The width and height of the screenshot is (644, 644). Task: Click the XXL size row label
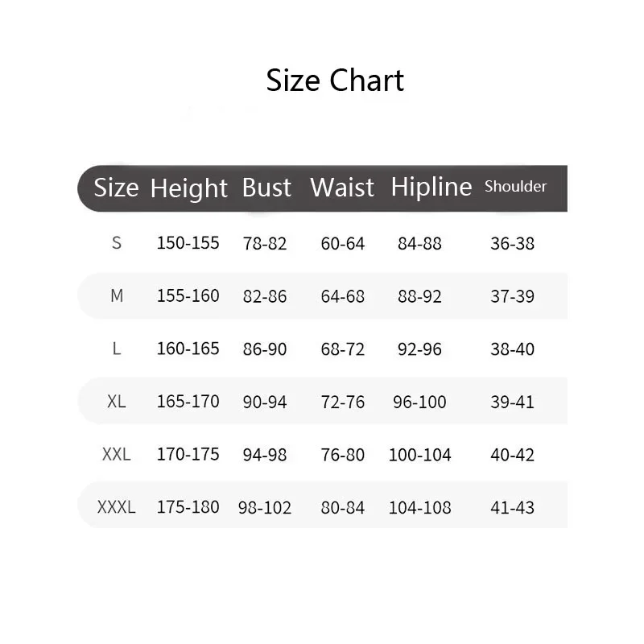tap(117, 454)
